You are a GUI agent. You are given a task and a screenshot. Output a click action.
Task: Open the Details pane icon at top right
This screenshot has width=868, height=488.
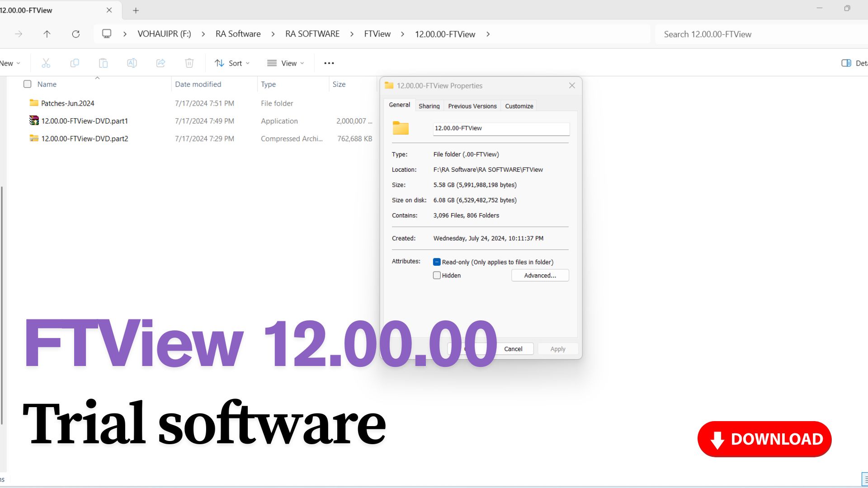click(x=846, y=63)
